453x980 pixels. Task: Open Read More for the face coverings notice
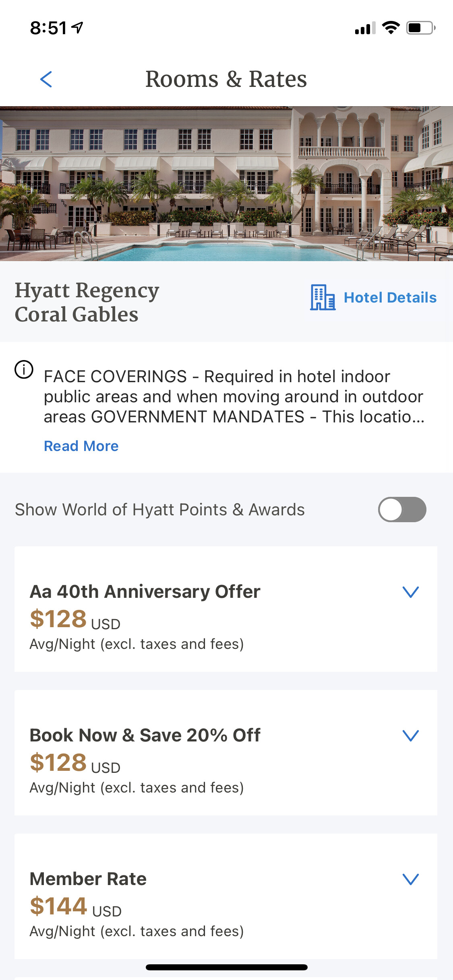point(81,446)
